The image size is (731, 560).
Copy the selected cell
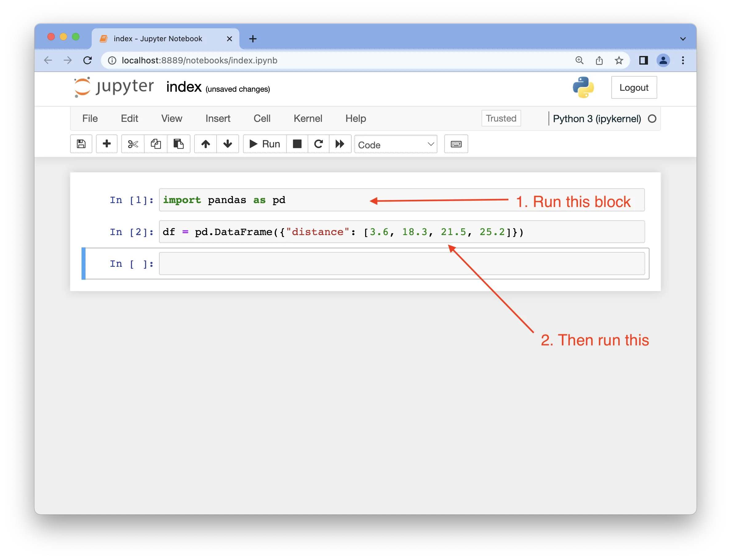click(156, 144)
